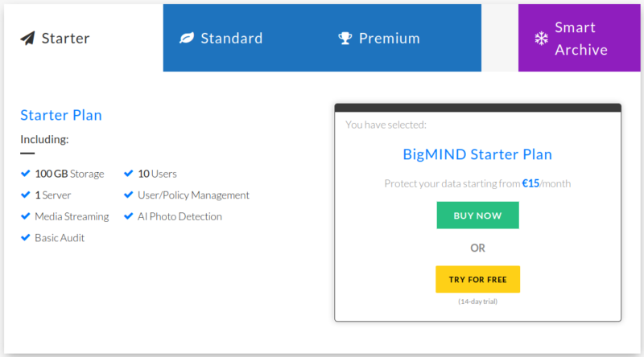Click the paper plane Starter icon

[28, 38]
